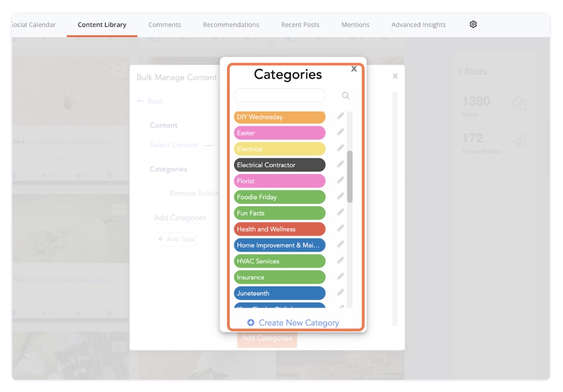Viewport: 563px width, 392px height.
Task: Toggle the Remove Existing checkbox
Action: pos(159,193)
